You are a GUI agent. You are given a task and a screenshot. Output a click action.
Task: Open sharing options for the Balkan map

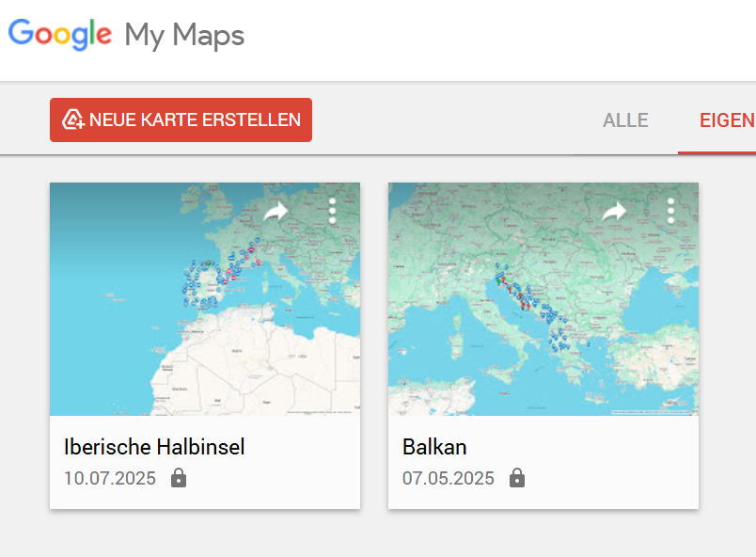(x=614, y=211)
